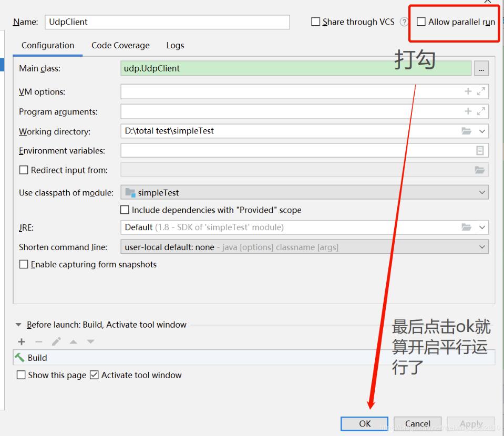Uncheck Activate tool window
The height and width of the screenshot is (436, 504).
point(94,375)
